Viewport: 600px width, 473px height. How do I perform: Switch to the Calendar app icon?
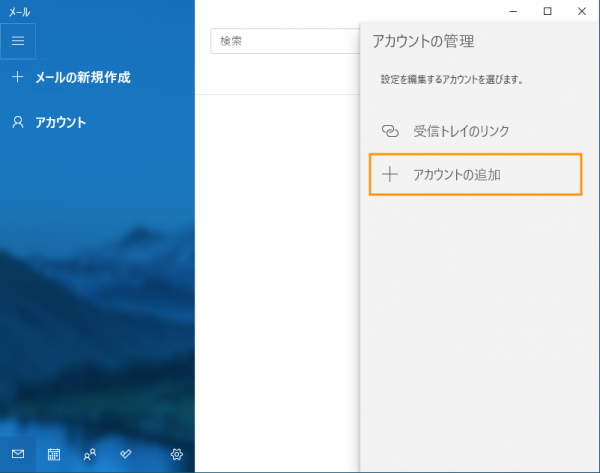tap(54, 454)
